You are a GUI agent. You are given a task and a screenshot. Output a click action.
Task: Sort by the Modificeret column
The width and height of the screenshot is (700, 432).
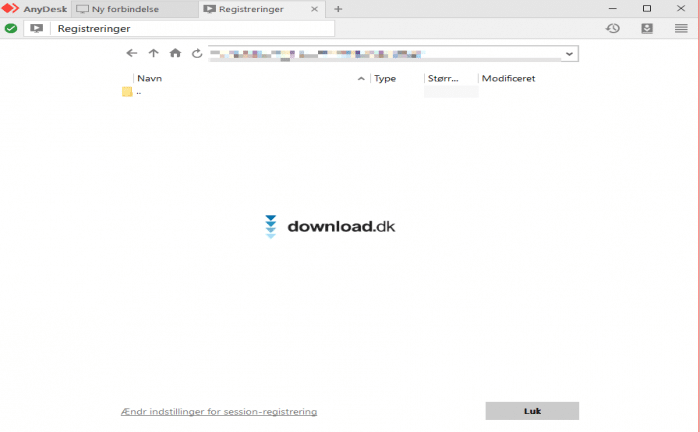[508, 79]
